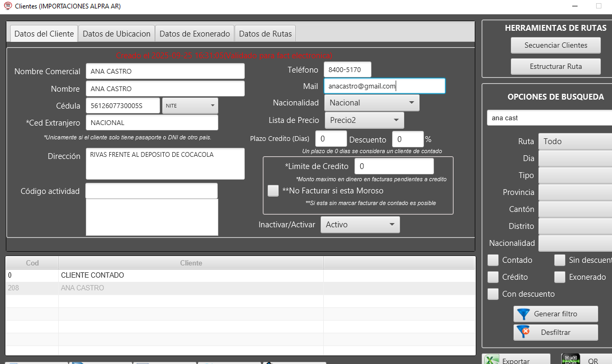The height and width of the screenshot is (364, 612).
Task: Click the funnel-with-X icon on Desfiltrar
Action: click(x=524, y=332)
